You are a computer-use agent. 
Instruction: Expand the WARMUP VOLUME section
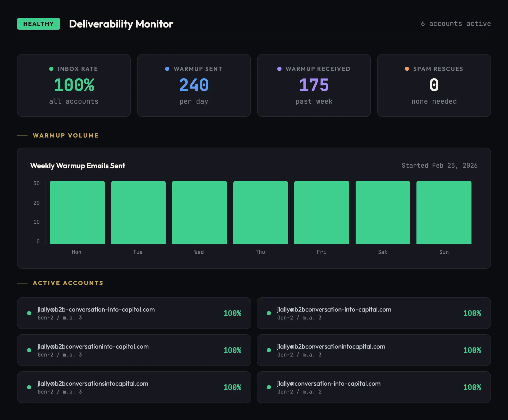tap(65, 135)
